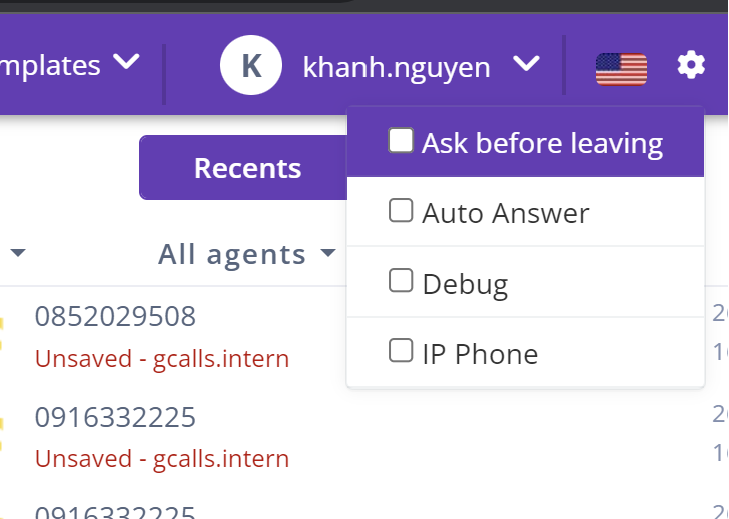Image resolution: width=729 pixels, height=519 pixels.
Task: Open the Templates dropdown chevron
Action: pyautogui.click(x=126, y=63)
